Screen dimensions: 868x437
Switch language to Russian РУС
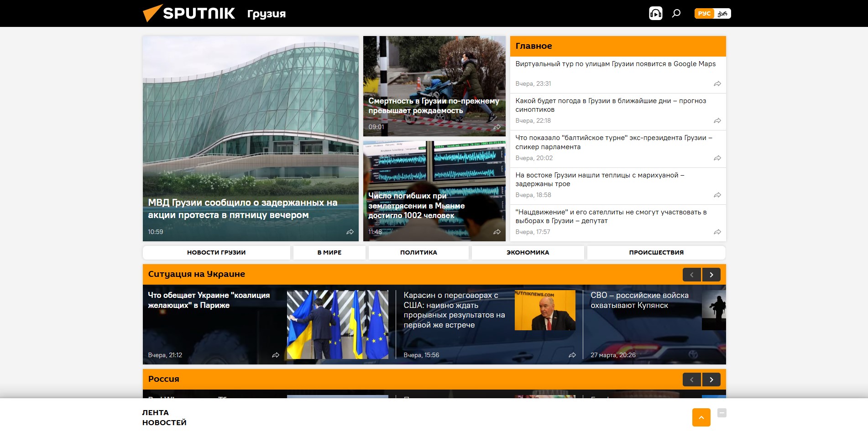click(x=704, y=14)
